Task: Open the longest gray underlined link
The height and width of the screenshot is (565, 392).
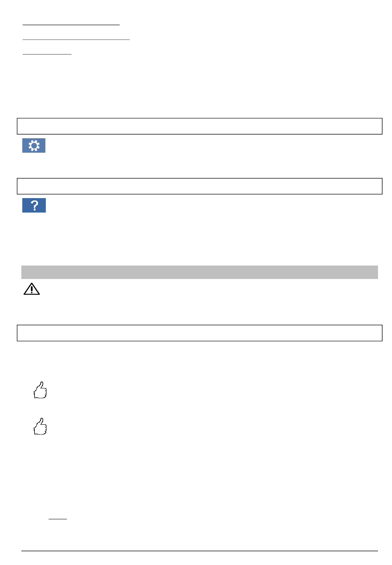Action: pyautogui.click(x=76, y=39)
